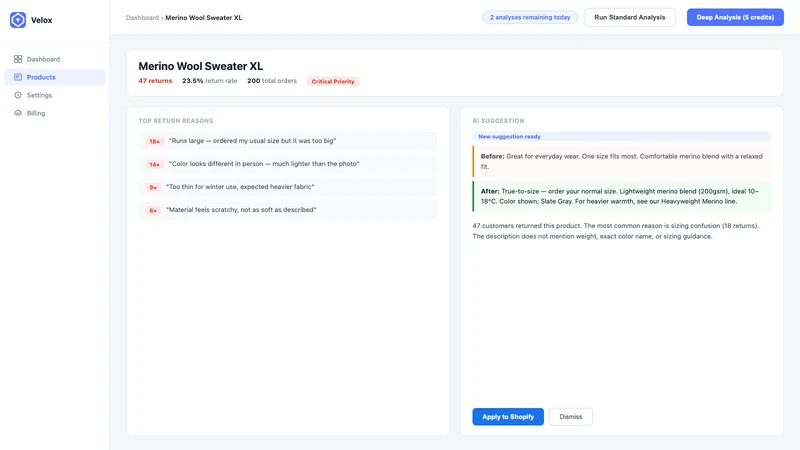This screenshot has height=450, width=800.
Task: Click the 'Material feels scratchy' row
Action: tap(288, 210)
